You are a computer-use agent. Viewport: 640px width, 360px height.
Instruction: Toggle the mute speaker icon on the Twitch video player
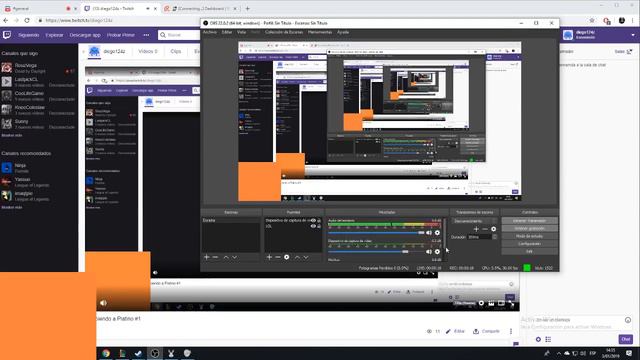pos(103,303)
